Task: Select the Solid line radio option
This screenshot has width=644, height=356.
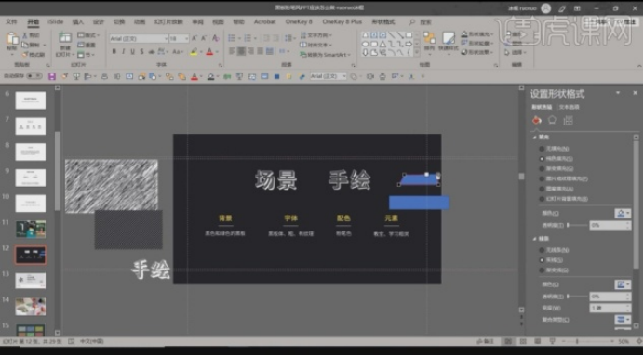Action: pyautogui.click(x=542, y=260)
